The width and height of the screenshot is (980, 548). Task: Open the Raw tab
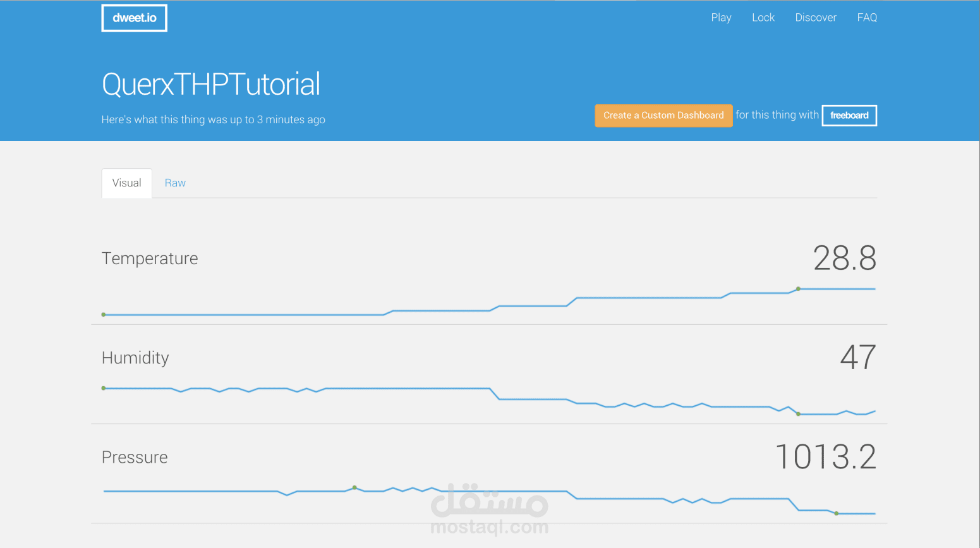(x=175, y=183)
